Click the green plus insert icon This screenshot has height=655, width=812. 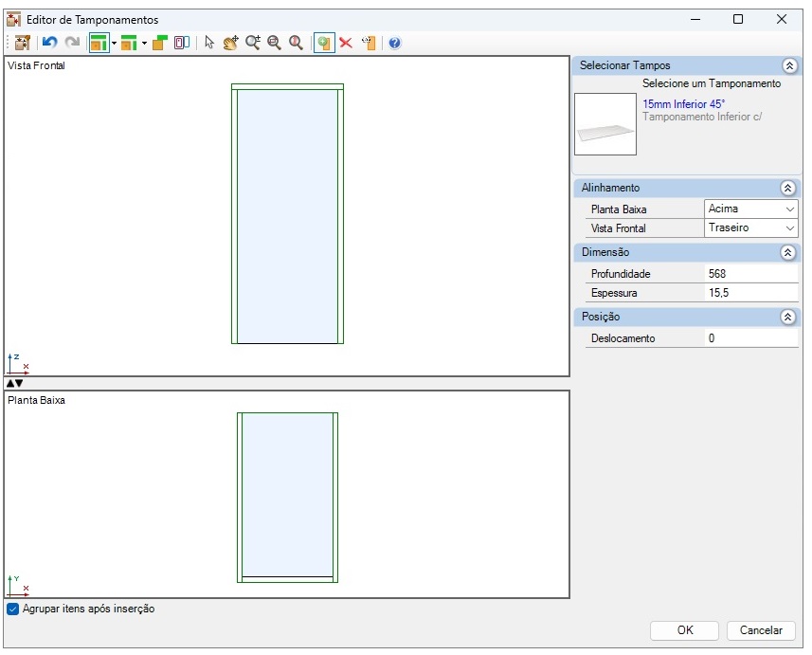pyautogui.click(x=324, y=43)
